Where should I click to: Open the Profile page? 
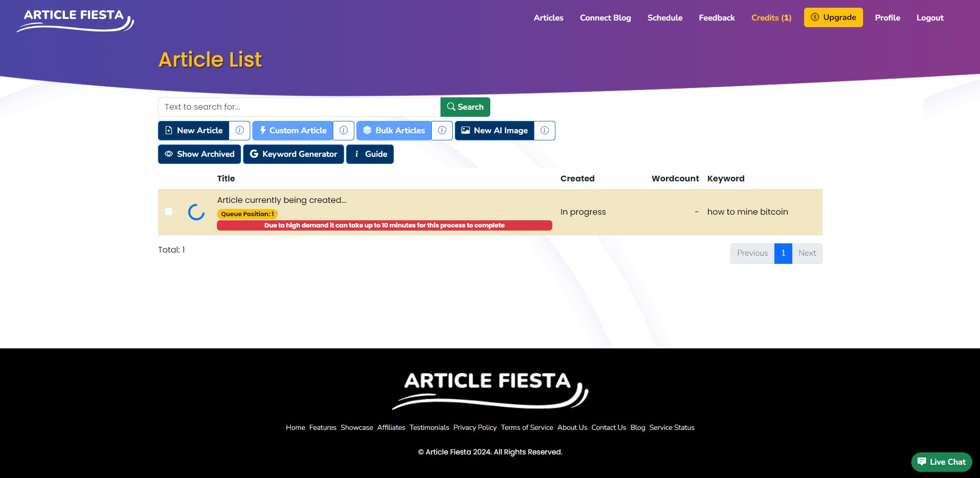tap(888, 18)
